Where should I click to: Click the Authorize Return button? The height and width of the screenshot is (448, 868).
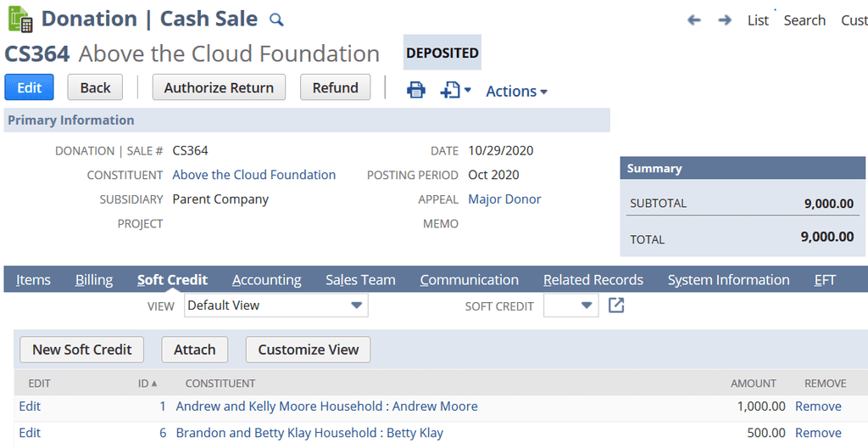coord(219,87)
